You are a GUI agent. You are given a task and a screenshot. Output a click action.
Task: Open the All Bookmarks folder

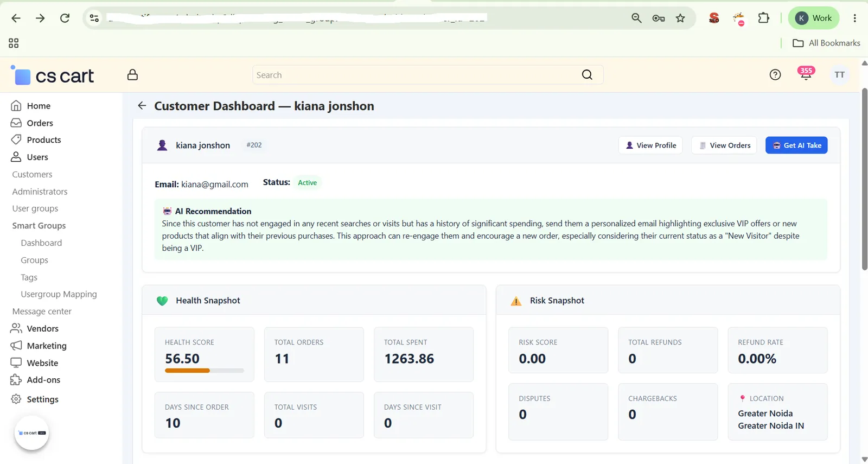(x=827, y=43)
